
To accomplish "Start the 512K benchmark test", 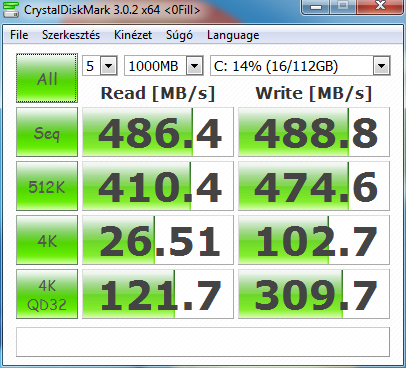I will (x=47, y=186).
